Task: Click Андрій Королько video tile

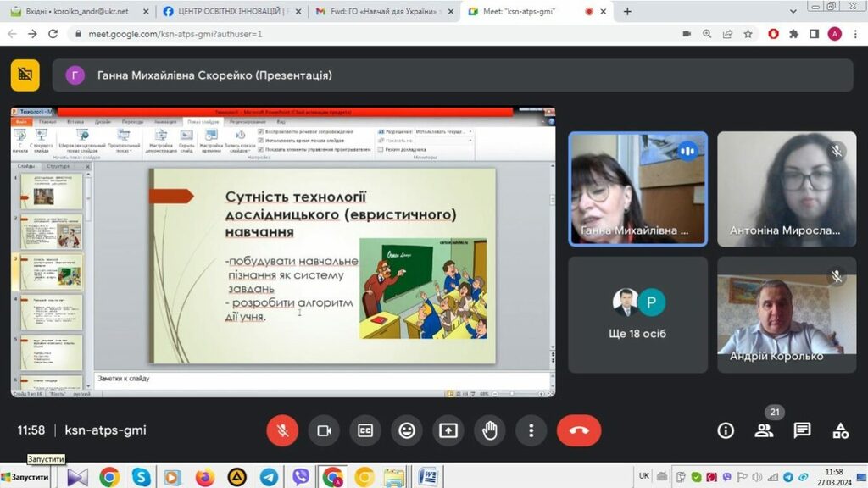Action: pyautogui.click(x=787, y=314)
